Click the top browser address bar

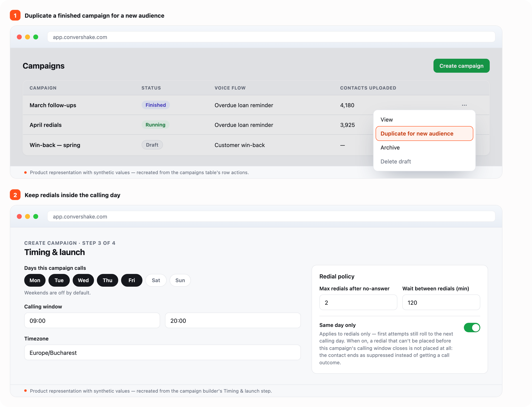click(x=271, y=37)
